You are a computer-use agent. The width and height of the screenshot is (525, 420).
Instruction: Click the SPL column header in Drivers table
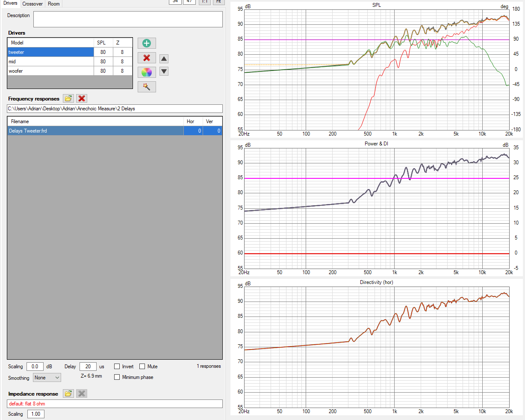point(103,43)
